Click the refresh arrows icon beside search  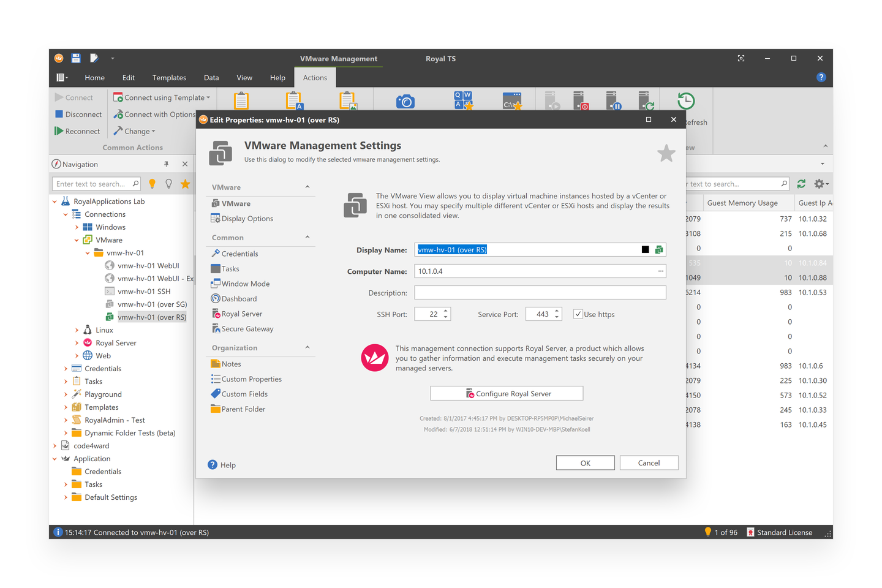[801, 184]
